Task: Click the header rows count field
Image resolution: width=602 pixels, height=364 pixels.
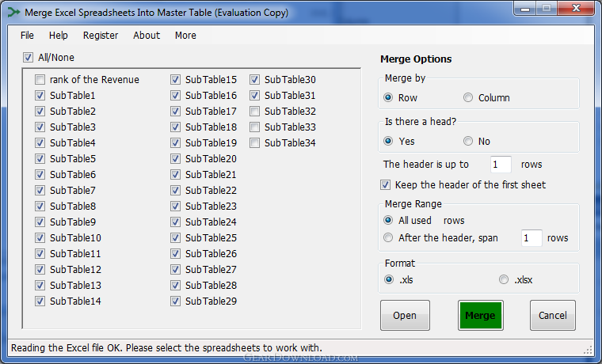Action: point(501,165)
